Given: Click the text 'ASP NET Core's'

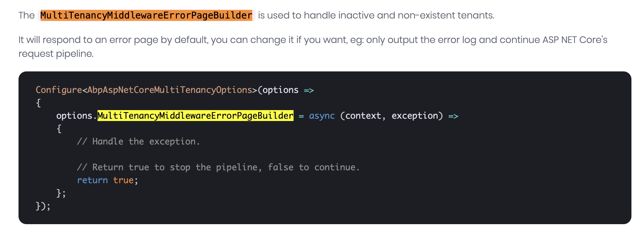Looking at the screenshot, I should point(575,40).
